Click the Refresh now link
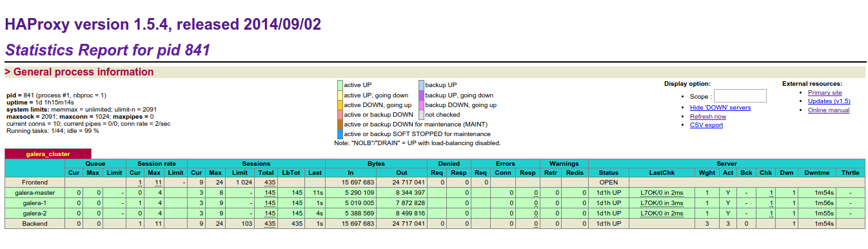The height and width of the screenshot is (249, 868). pyautogui.click(x=707, y=117)
